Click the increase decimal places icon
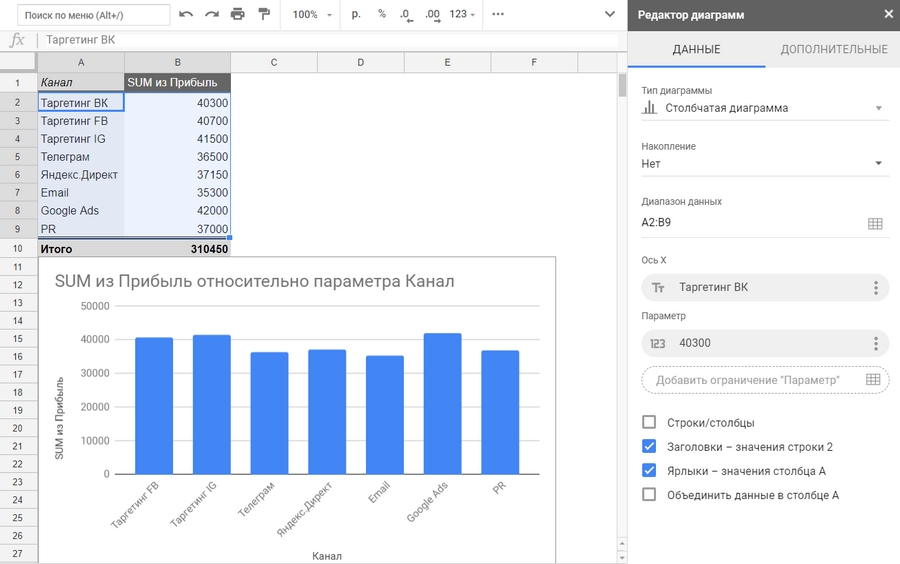The image size is (900, 564). [x=432, y=15]
